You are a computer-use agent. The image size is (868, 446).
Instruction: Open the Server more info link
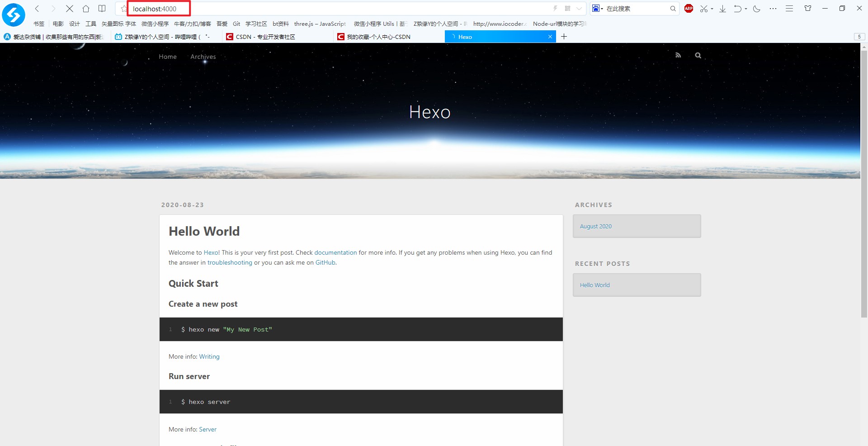[x=208, y=429]
